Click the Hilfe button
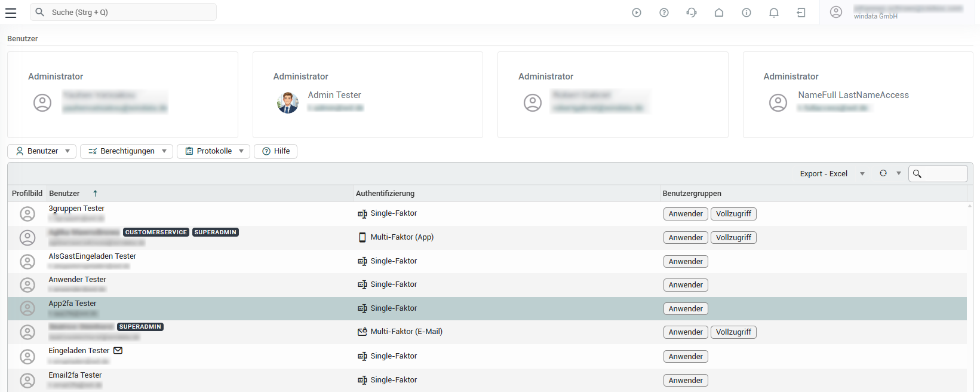Image resolution: width=980 pixels, height=392 pixels. [276, 151]
